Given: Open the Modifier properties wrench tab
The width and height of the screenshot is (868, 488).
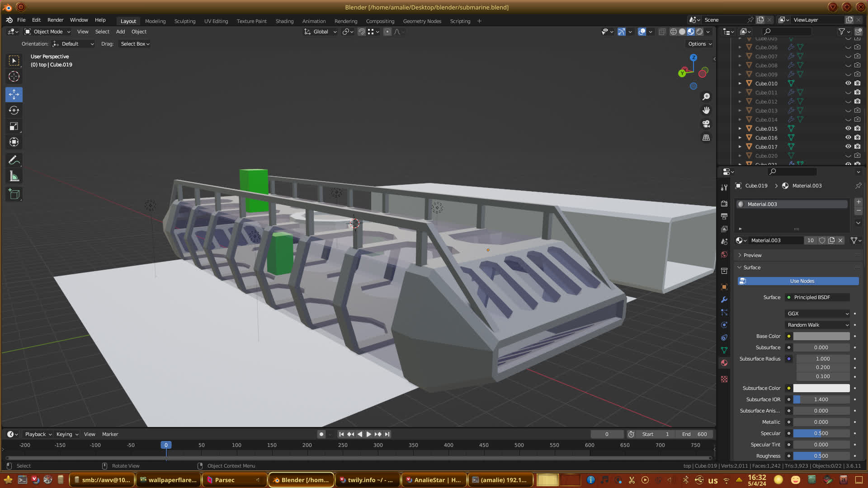Looking at the screenshot, I should (x=724, y=300).
